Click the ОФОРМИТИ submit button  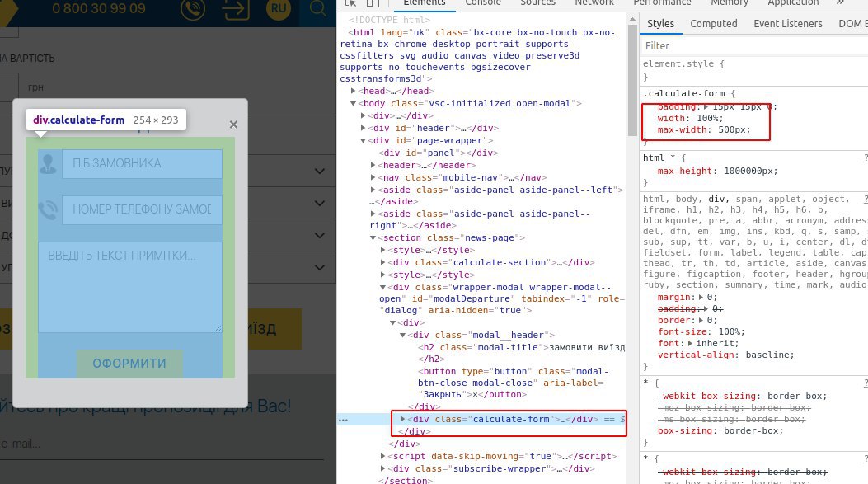point(129,364)
